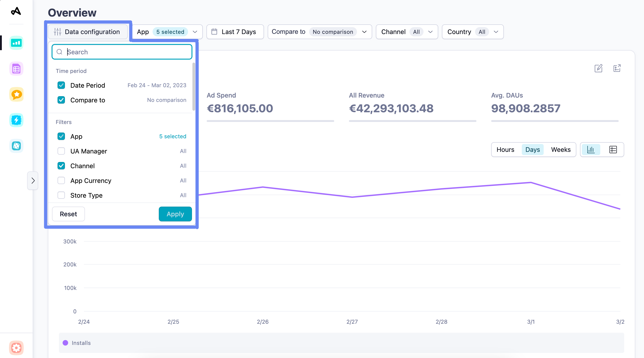This screenshot has width=644, height=358.
Task: Check the Store Type filter checkbox
Action: [x=61, y=195]
